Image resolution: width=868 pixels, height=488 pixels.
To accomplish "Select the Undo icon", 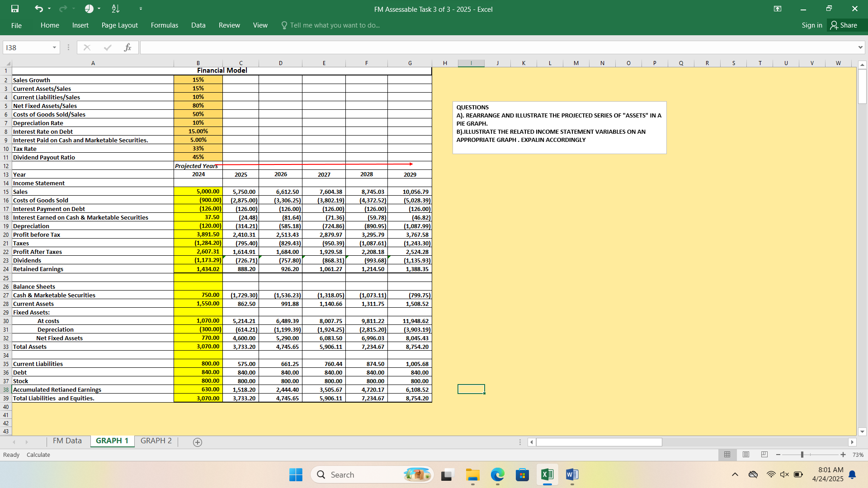I will 40,9.
